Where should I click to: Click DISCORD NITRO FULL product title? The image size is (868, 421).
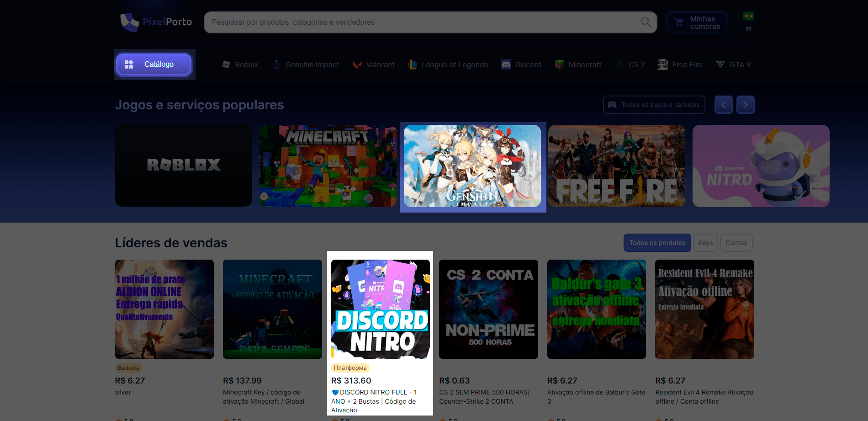pos(374,401)
